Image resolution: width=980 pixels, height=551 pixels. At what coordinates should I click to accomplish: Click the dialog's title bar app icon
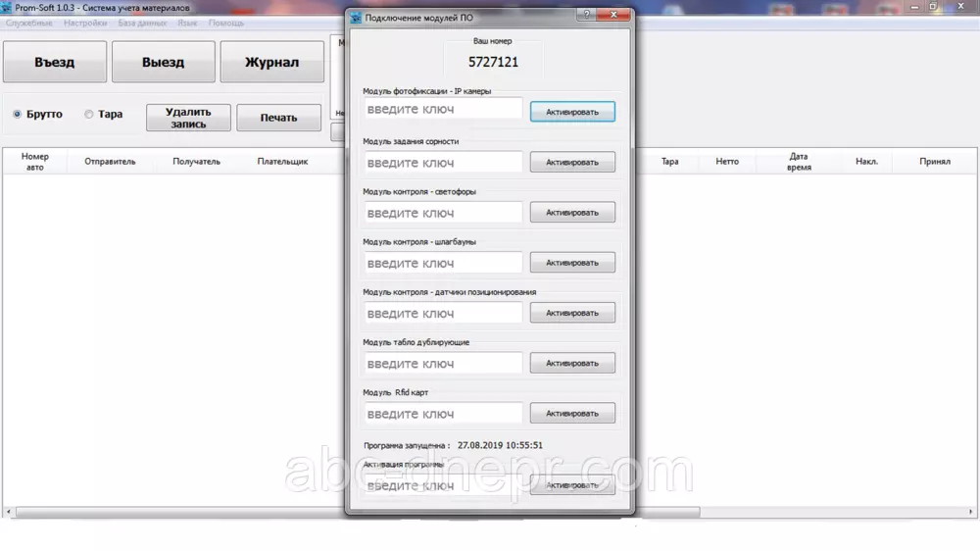[356, 17]
